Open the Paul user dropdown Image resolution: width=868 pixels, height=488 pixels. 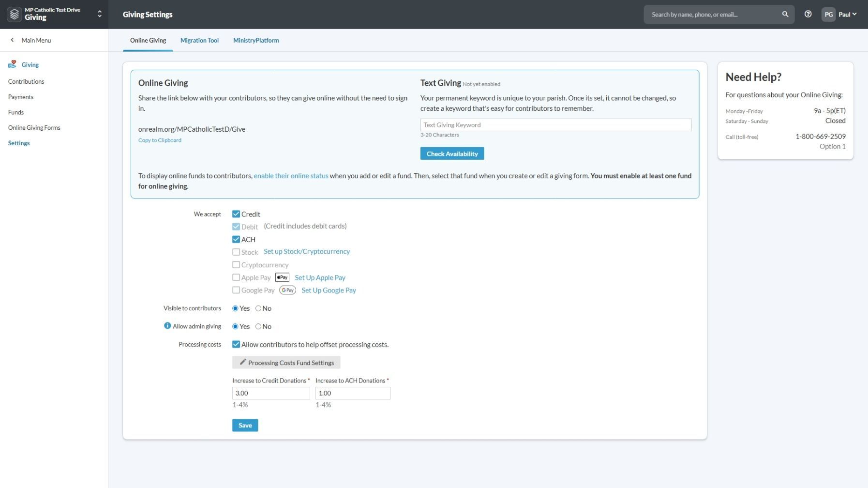(x=848, y=15)
